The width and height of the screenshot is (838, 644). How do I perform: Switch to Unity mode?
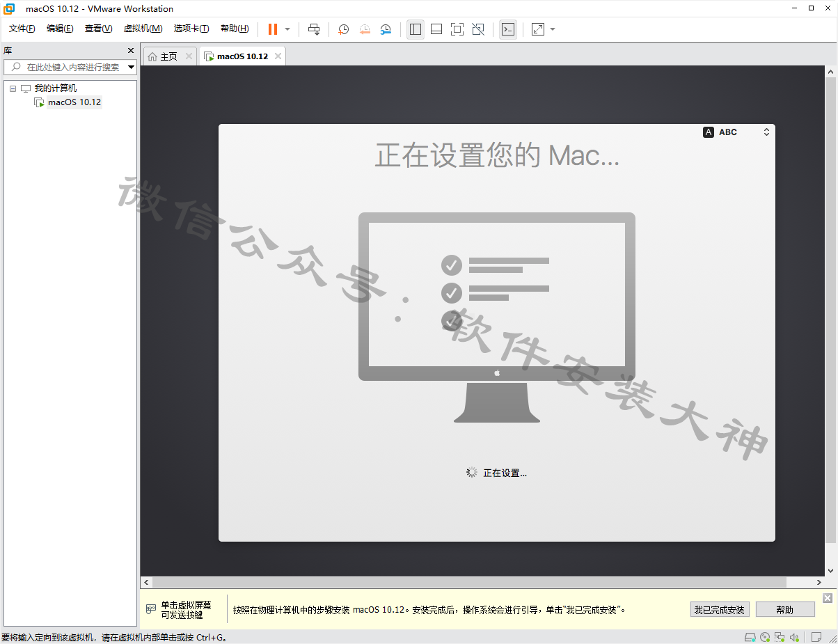[478, 29]
